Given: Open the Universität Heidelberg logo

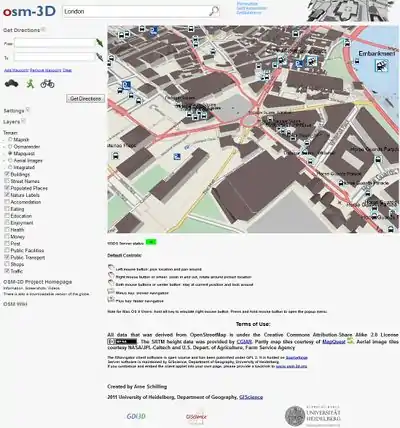Looking at the screenshot, I should click(313, 416).
